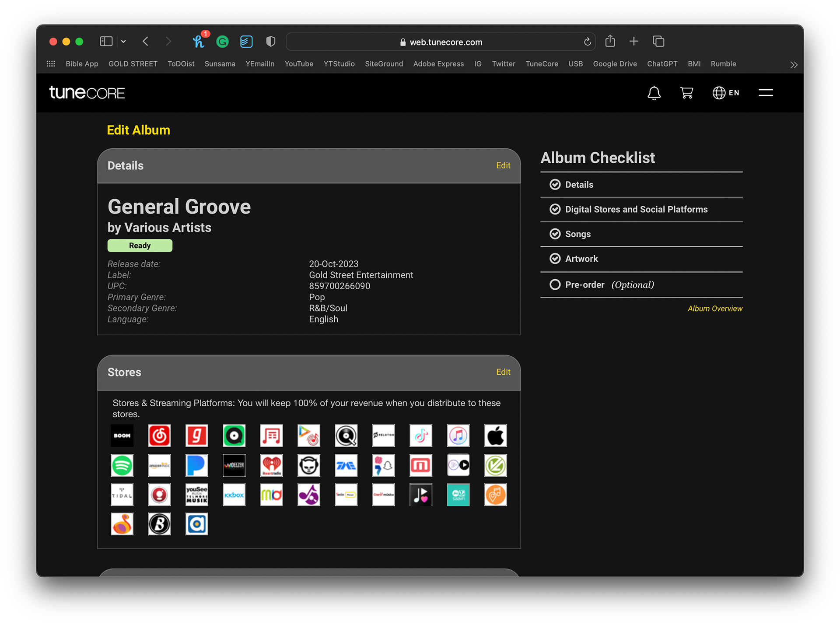Open the Google Drive bookmark
Viewport: 840px width, 625px height.
(x=615, y=64)
